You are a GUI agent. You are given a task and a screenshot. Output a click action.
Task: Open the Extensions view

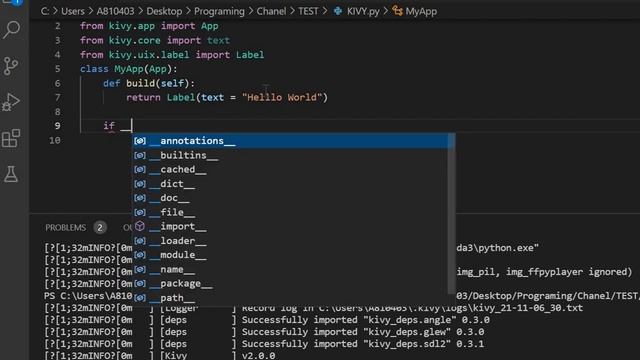pos(11,138)
